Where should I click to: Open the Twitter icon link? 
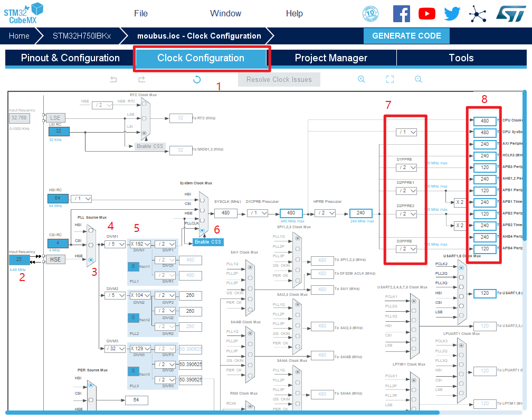tap(452, 14)
